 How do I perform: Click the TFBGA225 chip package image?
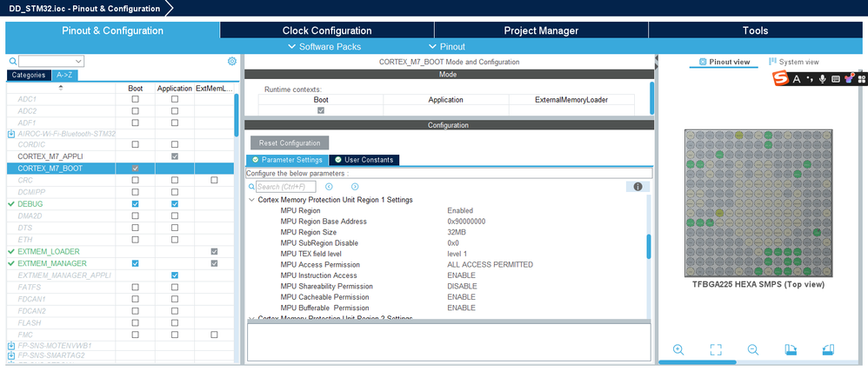point(758,203)
